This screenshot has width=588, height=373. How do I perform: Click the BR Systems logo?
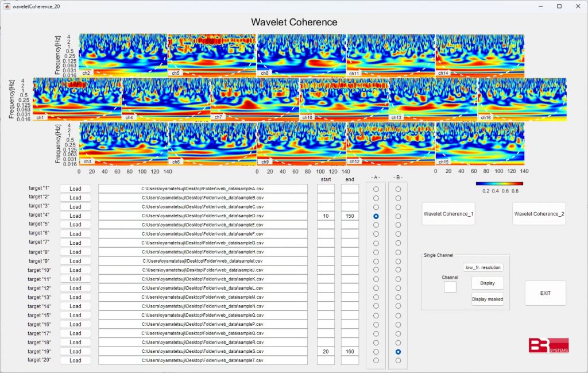[548, 345]
